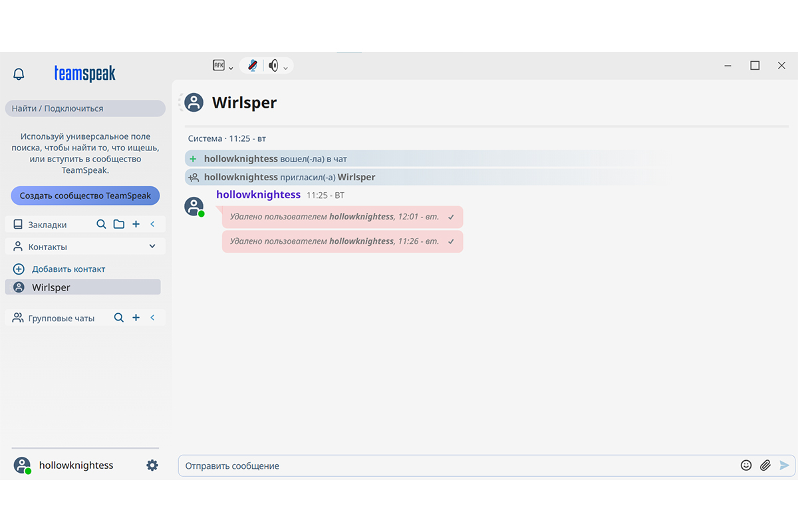Click the Отправить сообщение input field
This screenshot has height=532, width=798.
pyautogui.click(x=399, y=465)
